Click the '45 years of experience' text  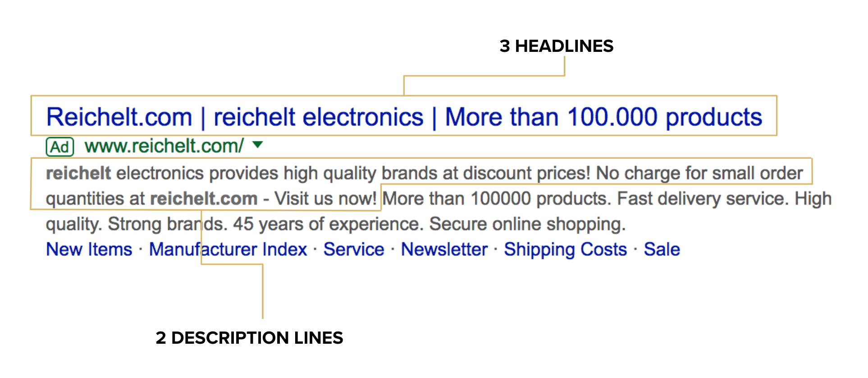click(x=329, y=224)
